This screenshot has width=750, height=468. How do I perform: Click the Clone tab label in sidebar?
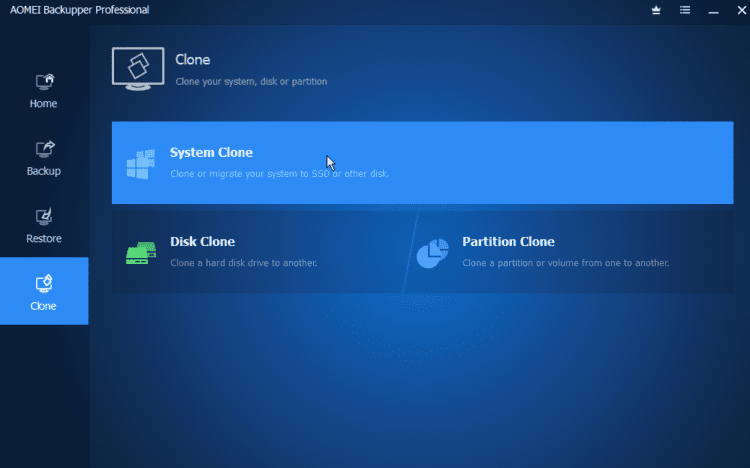pos(44,306)
